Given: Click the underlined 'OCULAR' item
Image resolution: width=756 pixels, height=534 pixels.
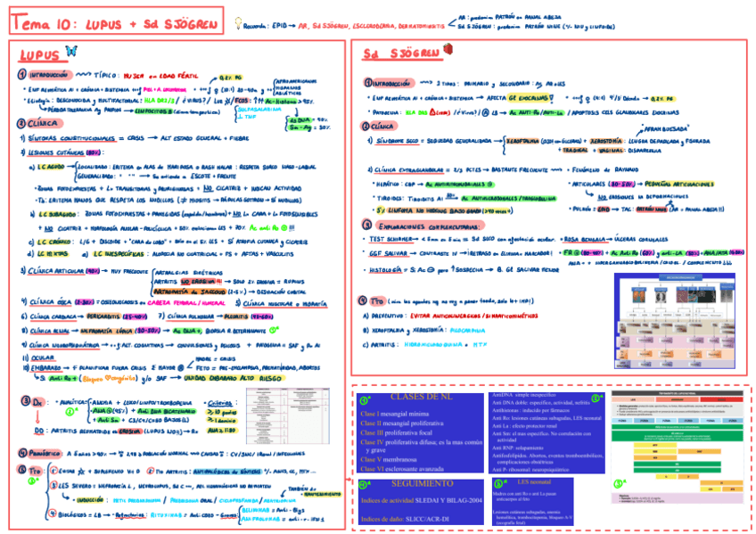Looking at the screenshot, I should click(x=43, y=358).
